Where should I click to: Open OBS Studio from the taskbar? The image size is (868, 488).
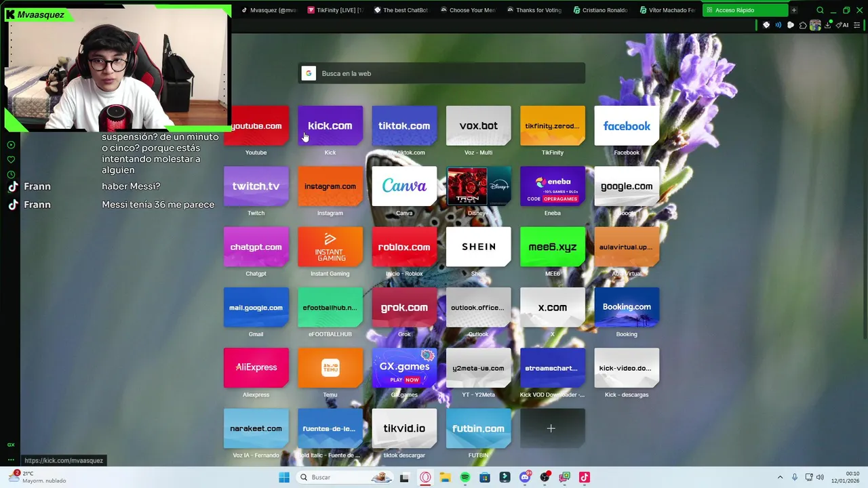click(x=545, y=477)
